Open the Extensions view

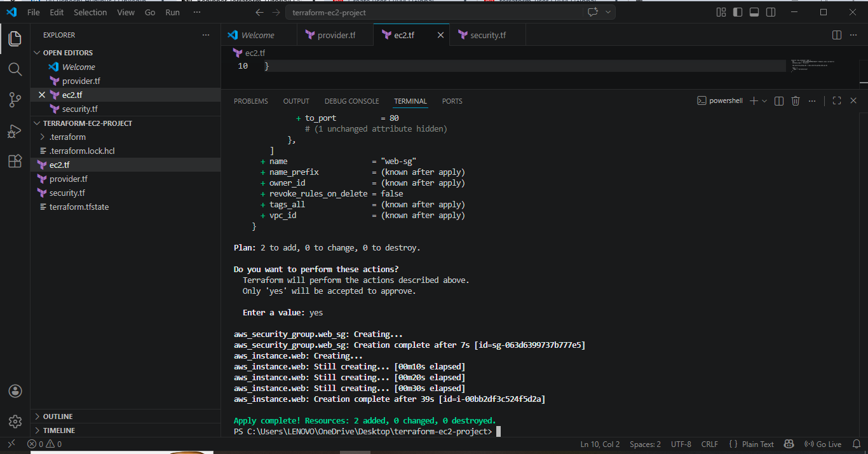[x=15, y=161]
